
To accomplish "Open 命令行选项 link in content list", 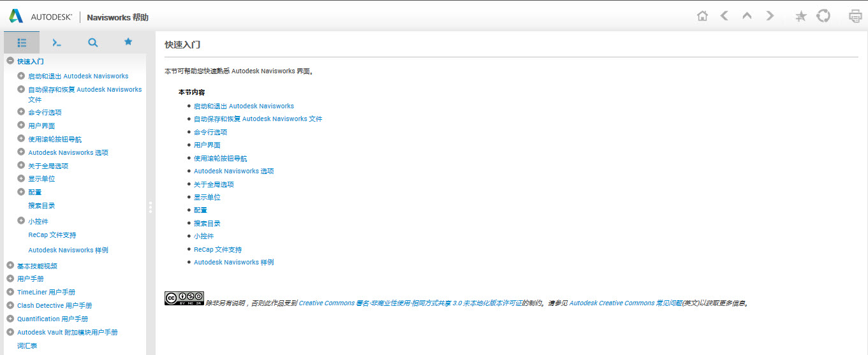I will (x=210, y=133).
